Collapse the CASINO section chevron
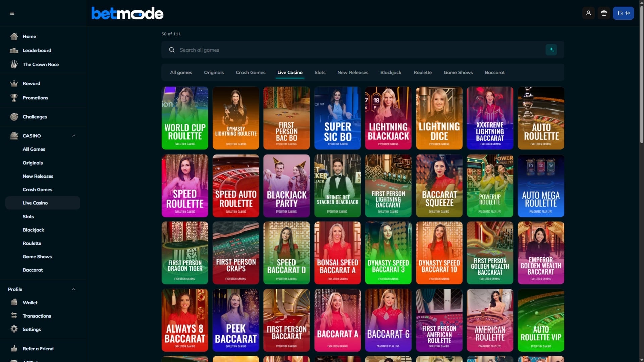 [x=74, y=136]
